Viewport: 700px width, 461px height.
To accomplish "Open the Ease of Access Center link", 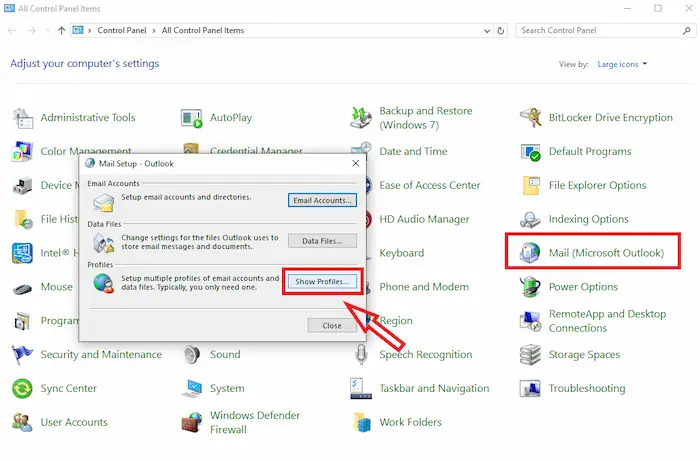I will (x=429, y=185).
